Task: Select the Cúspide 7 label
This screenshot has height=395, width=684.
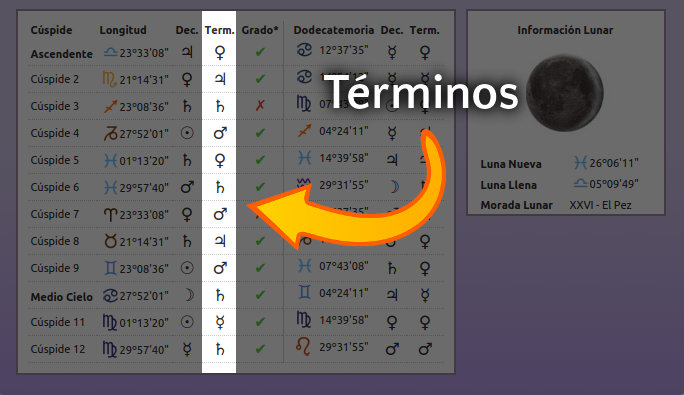Action: tap(55, 215)
